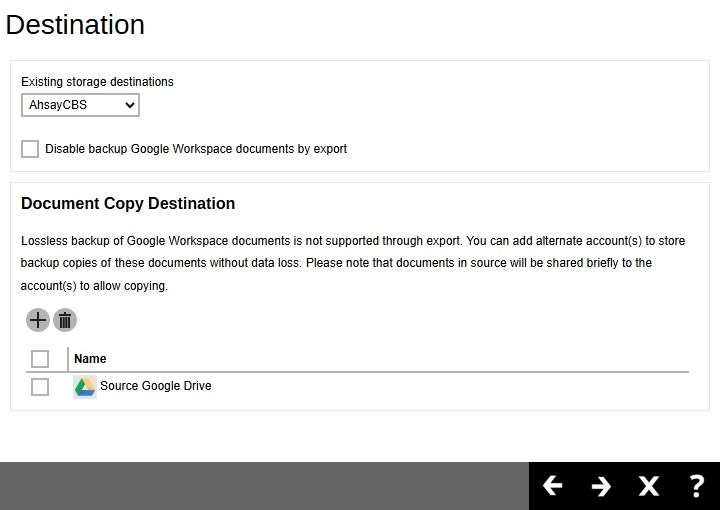Click the Google Drive logo icon

85,387
